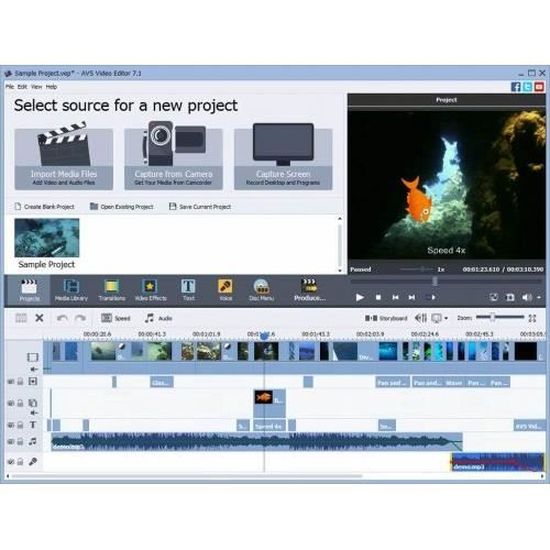Viewport: 550px width, 550px height.
Task: Step to previous frame in preview
Action: coord(395,297)
